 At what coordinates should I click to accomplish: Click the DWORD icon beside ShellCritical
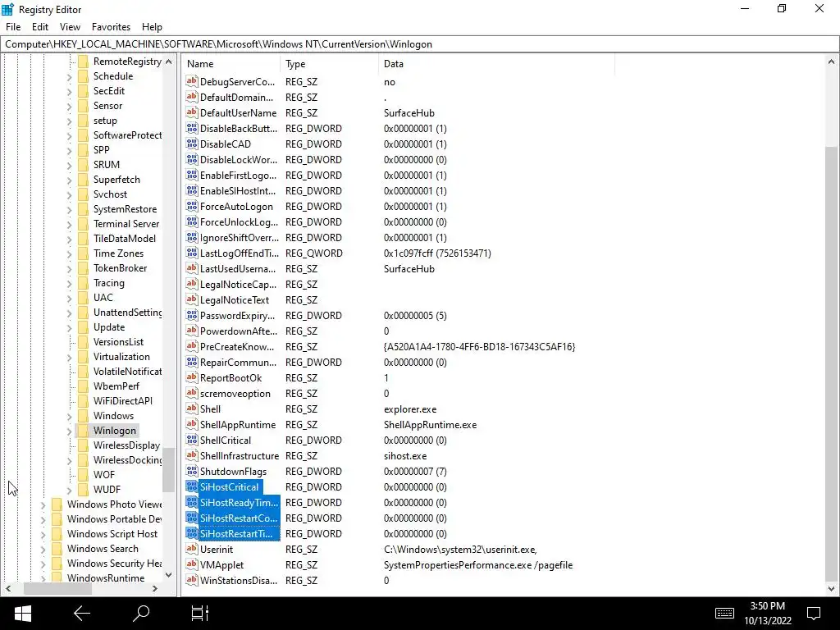(192, 440)
